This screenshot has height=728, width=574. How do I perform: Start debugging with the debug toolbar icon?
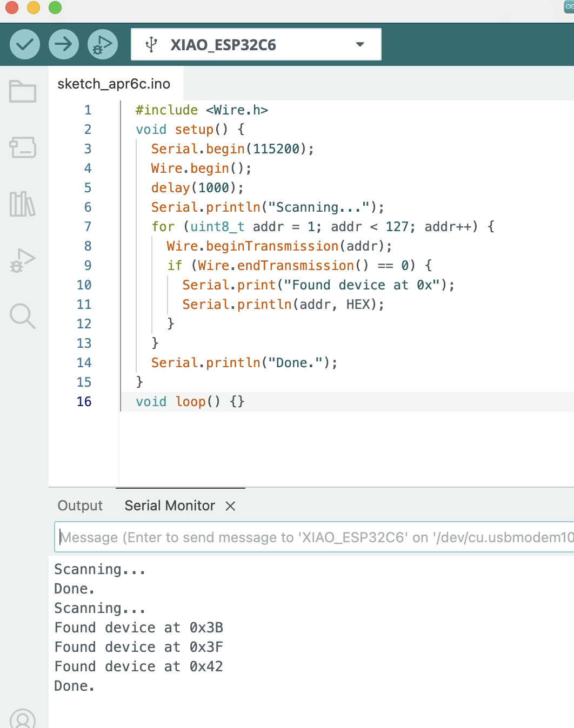[102, 44]
